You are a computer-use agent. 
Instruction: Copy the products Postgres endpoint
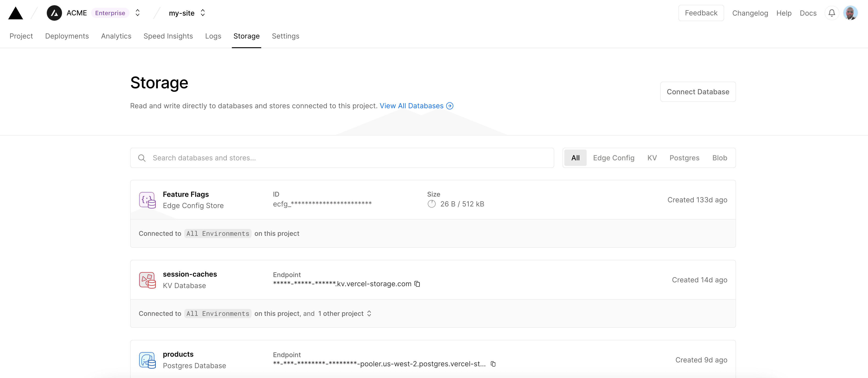[x=493, y=364]
